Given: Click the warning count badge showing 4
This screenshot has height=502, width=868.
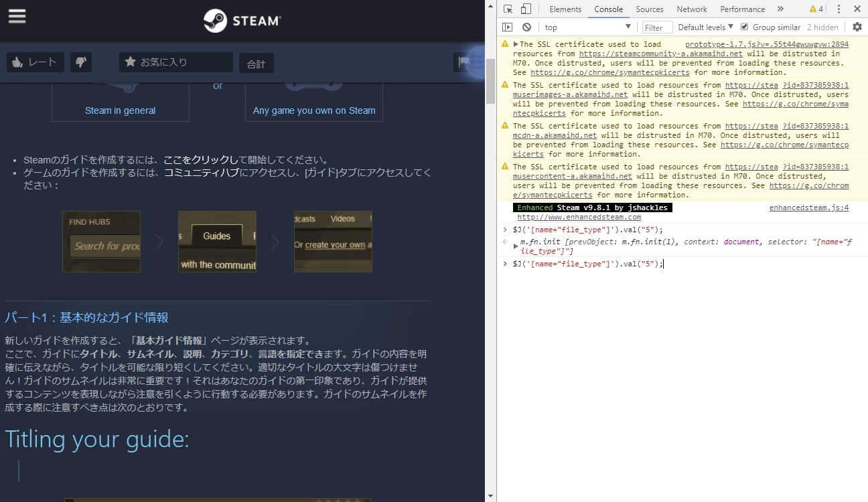Looking at the screenshot, I should [816, 9].
